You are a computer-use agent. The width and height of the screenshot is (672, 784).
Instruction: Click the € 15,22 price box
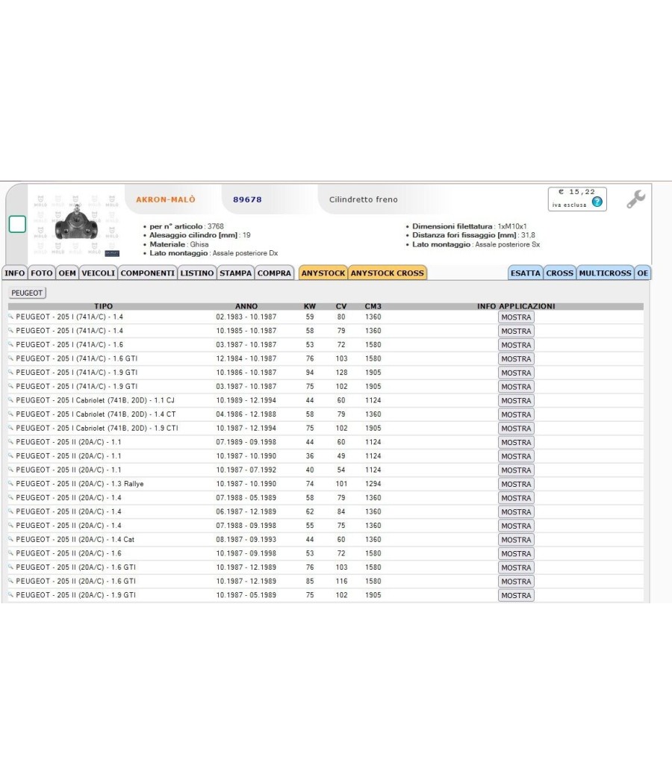577,199
